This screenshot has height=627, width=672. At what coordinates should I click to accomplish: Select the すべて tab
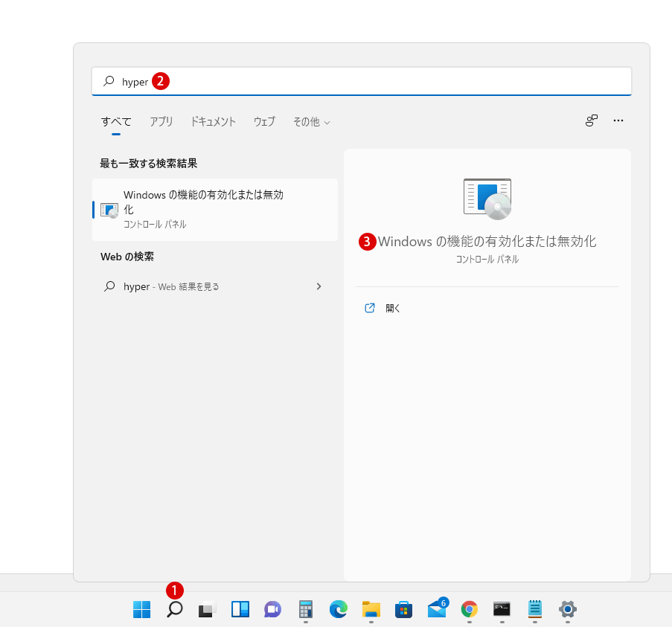(116, 122)
